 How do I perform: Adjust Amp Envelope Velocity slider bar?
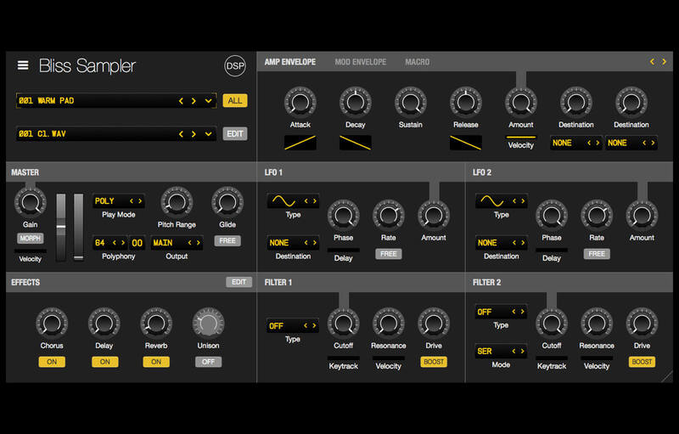[x=521, y=137]
